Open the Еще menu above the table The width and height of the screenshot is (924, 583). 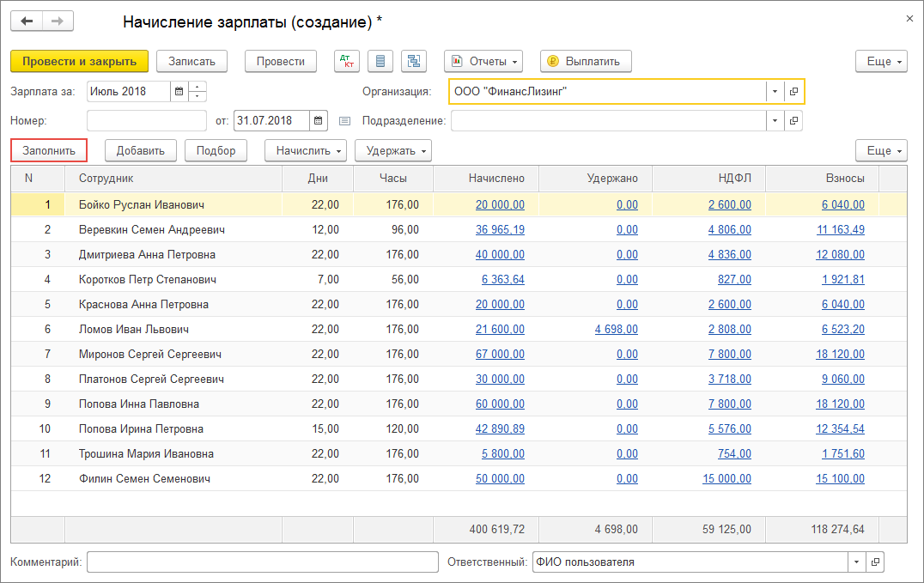point(881,151)
